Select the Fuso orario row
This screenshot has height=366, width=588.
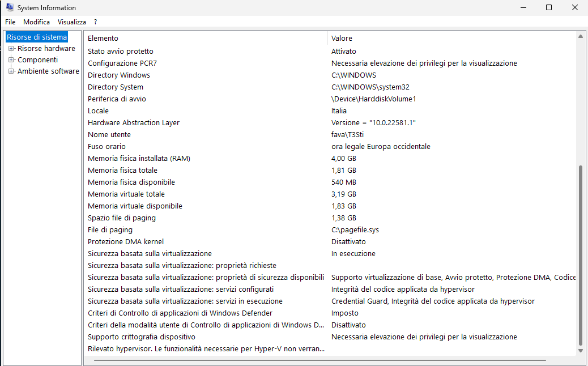330,147
